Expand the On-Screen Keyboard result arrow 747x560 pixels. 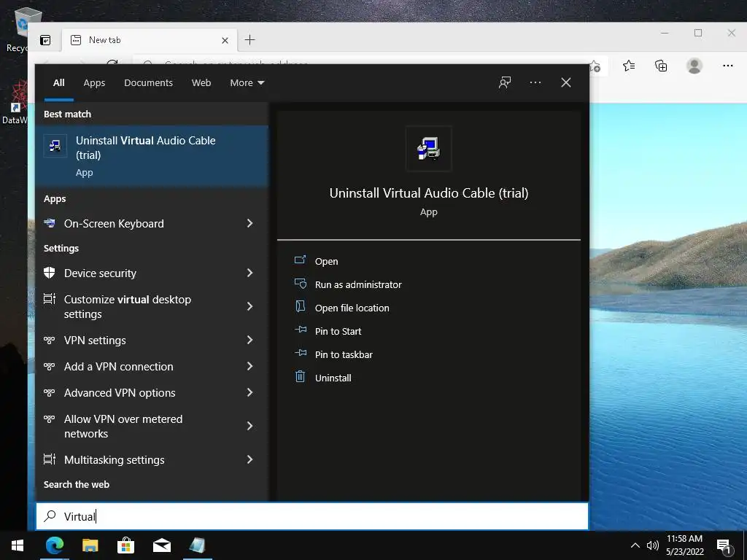pos(249,223)
